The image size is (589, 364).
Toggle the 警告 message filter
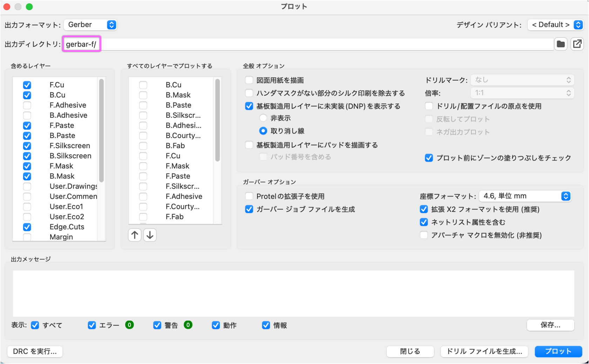click(157, 325)
